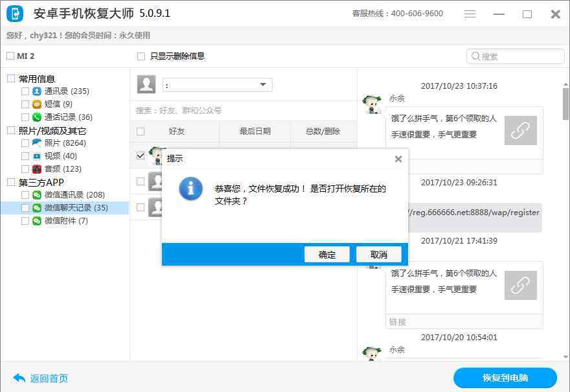Toggle the MI 2 device checkbox
570x392 pixels.
click(x=10, y=56)
